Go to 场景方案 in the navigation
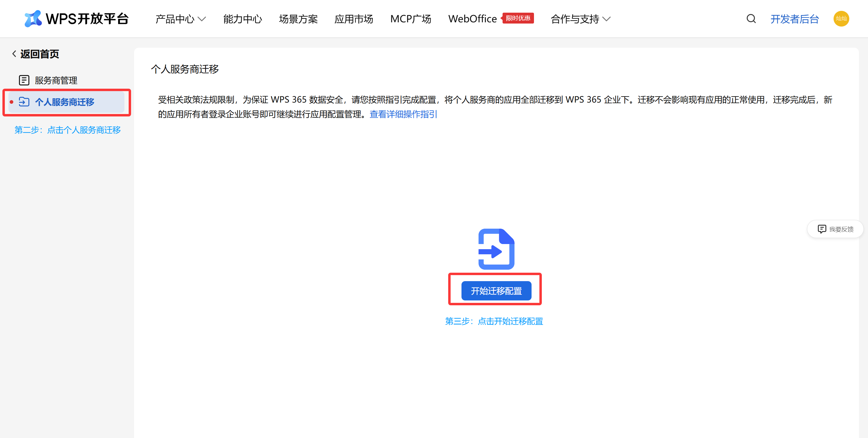This screenshot has width=868, height=438. click(298, 19)
